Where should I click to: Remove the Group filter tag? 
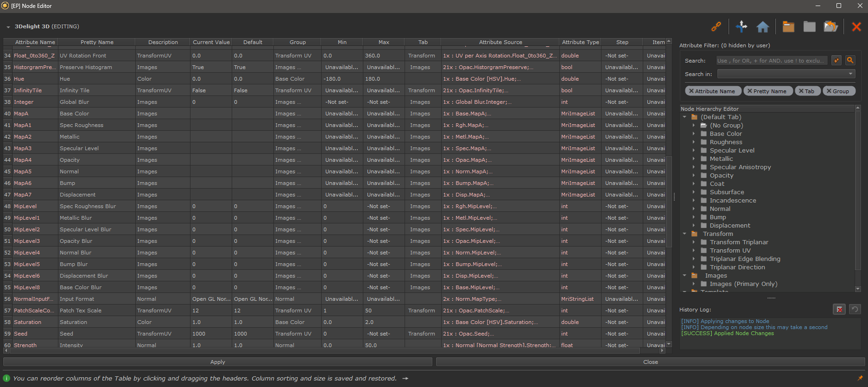click(829, 91)
